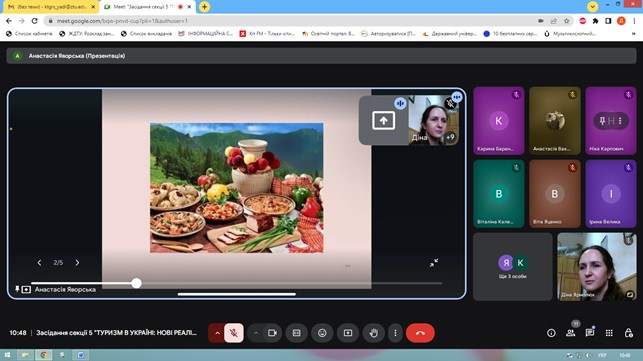Select Віта Яценко participant tile
Image resolution: width=643 pixels, height=361 pixels.
(555, 194)
